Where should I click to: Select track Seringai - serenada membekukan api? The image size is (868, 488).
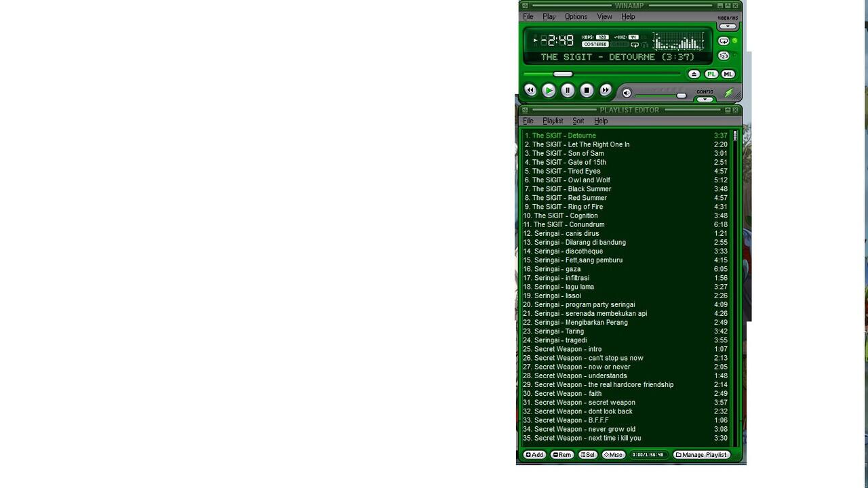pos(626,313)
